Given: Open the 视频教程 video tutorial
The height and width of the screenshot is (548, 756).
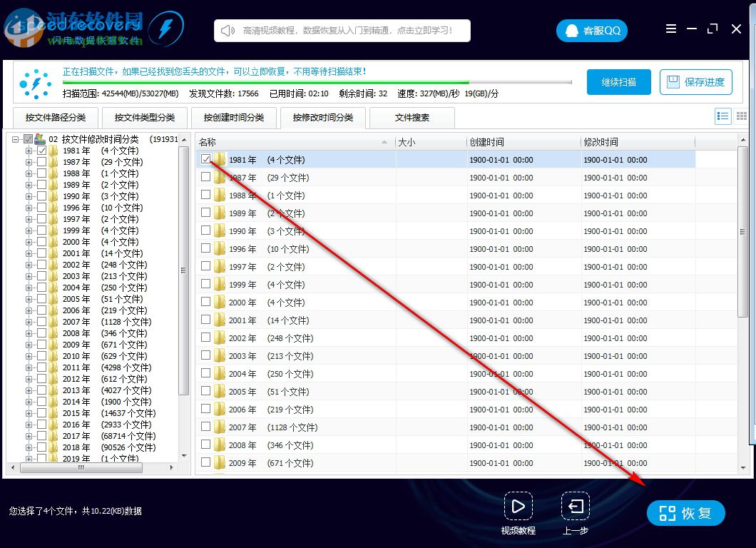Looking at the screenshot, I should point(518,506).
